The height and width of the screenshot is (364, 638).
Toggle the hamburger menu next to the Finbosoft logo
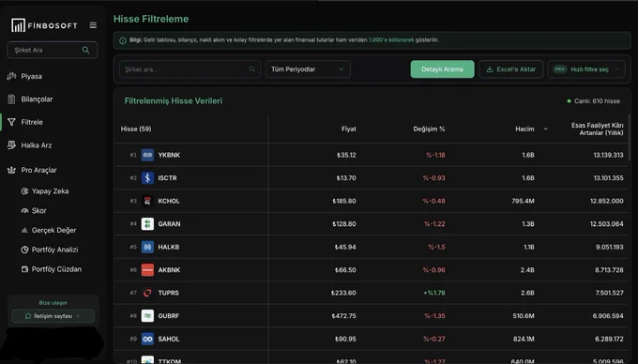93,25
